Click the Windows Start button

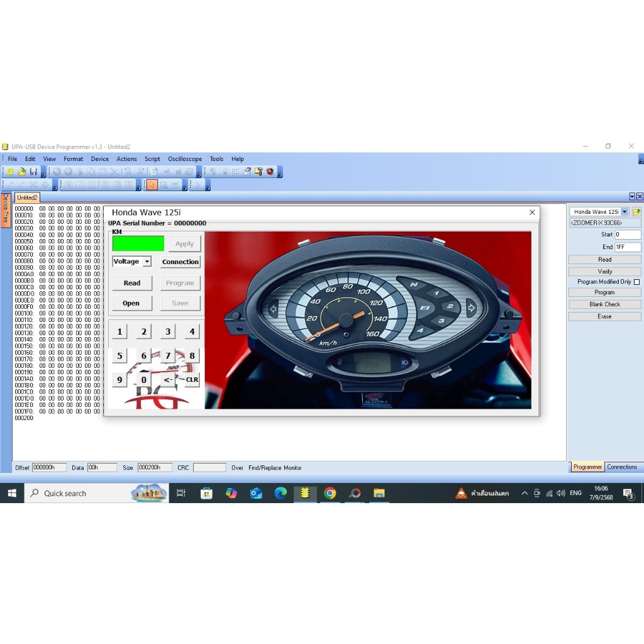point(12,493)
